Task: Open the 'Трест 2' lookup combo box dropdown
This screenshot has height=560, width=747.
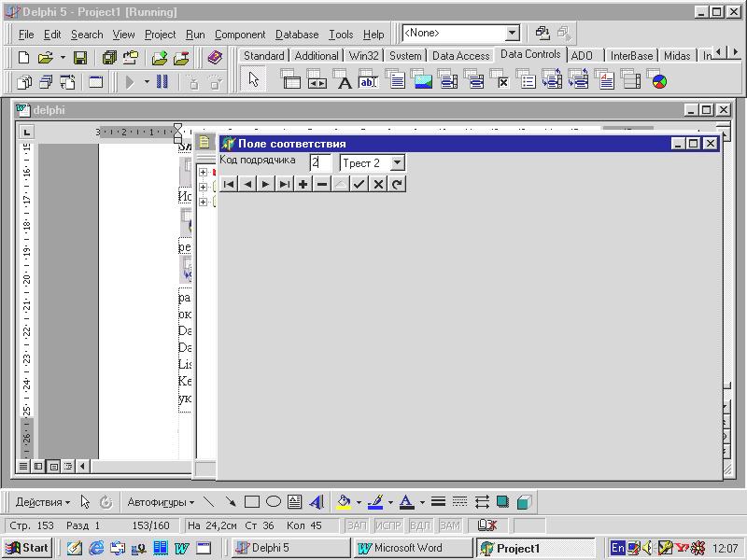Action: [x=398, y=162]
